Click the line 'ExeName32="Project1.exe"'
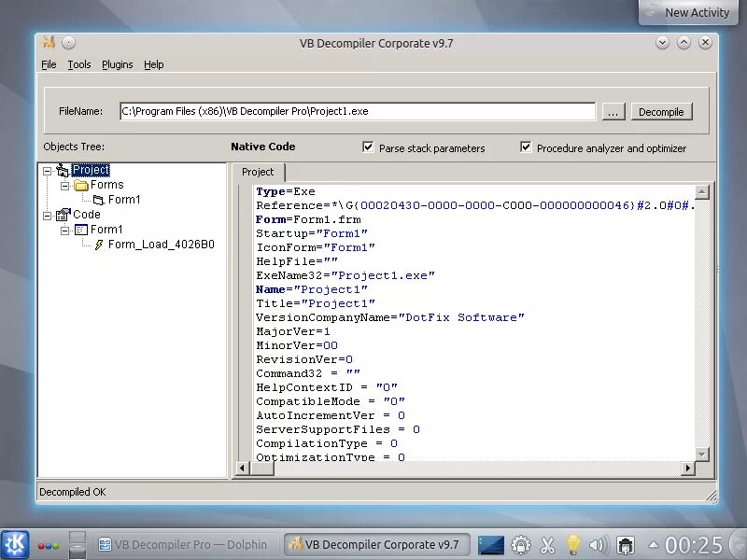 pyautogui.click(x=345, y=275)
